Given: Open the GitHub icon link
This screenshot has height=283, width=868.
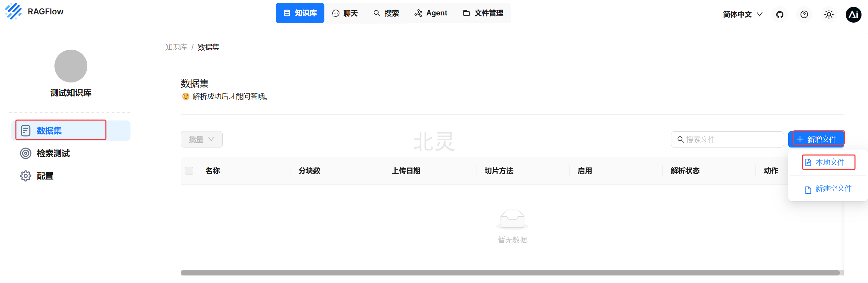Looking at the screenshot, I should (x=780, y=14).
